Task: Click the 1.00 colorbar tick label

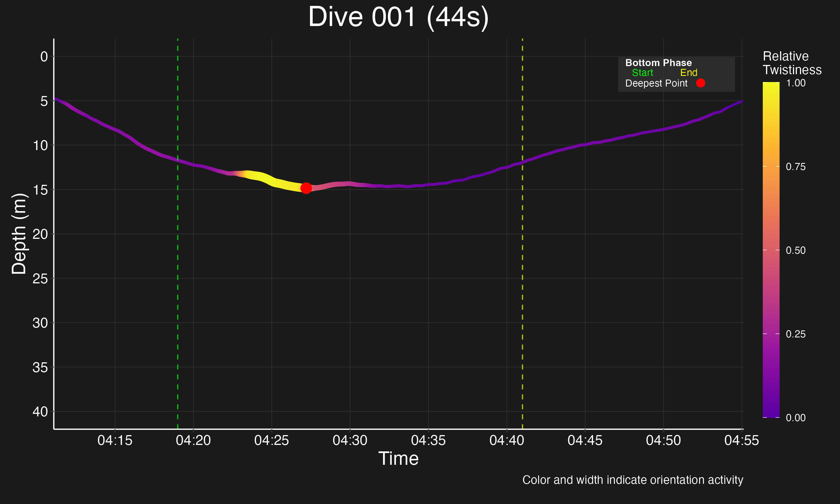Action: tap(795, 83)
